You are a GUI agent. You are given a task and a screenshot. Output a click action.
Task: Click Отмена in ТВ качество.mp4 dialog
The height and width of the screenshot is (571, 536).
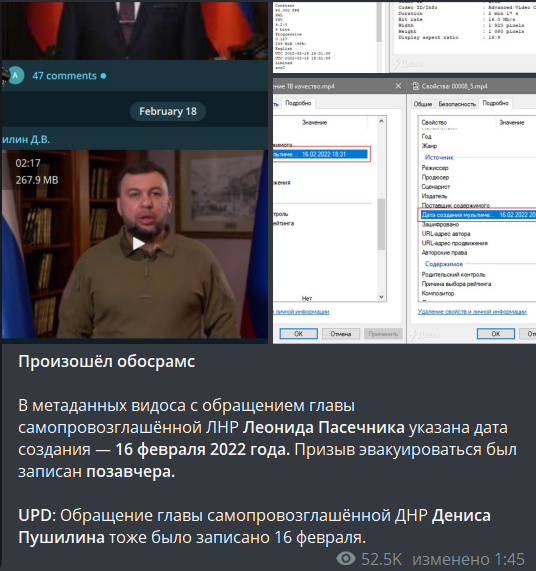click(x=340, y=334)
